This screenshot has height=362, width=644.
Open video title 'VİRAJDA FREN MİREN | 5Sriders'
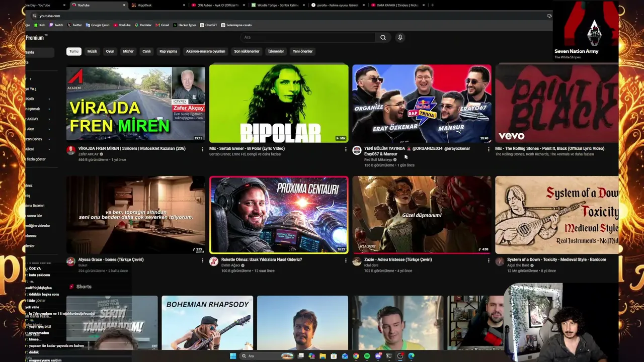[x=132, y=149]
